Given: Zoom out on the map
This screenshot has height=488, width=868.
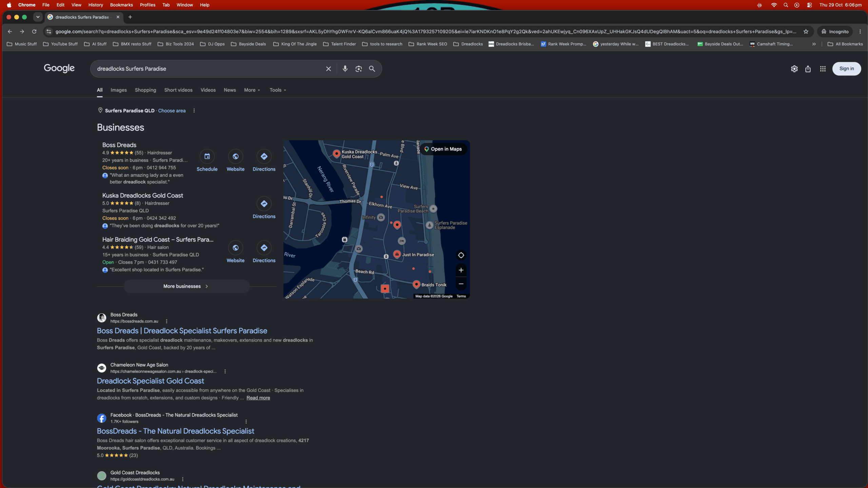Looking at the screenshot, I should [x=461, y=284].
